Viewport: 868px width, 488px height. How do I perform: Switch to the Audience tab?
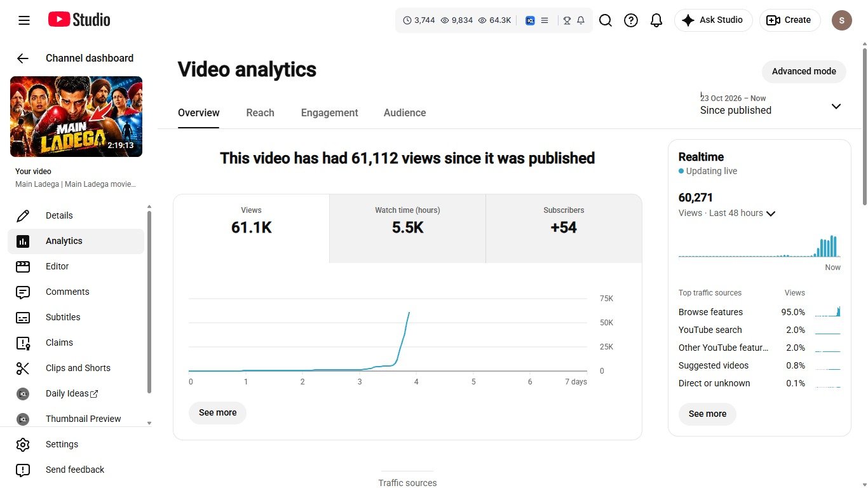(405, 112)
